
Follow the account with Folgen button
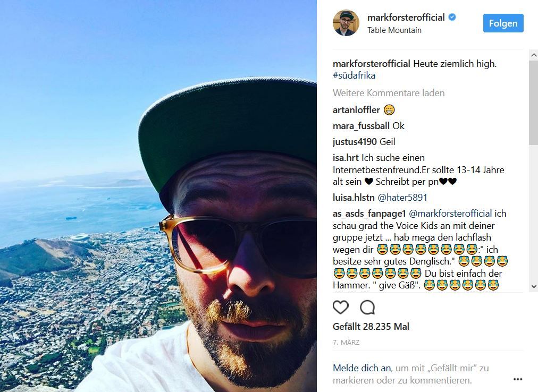503,23
